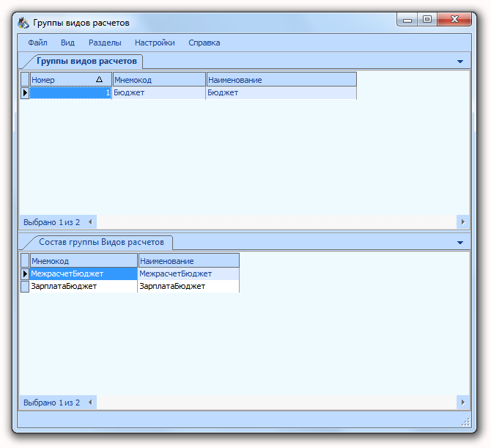Viewport: 491px width, 448px height.
Task: Click the select-all corner of top grid
Action: (25, 80)
